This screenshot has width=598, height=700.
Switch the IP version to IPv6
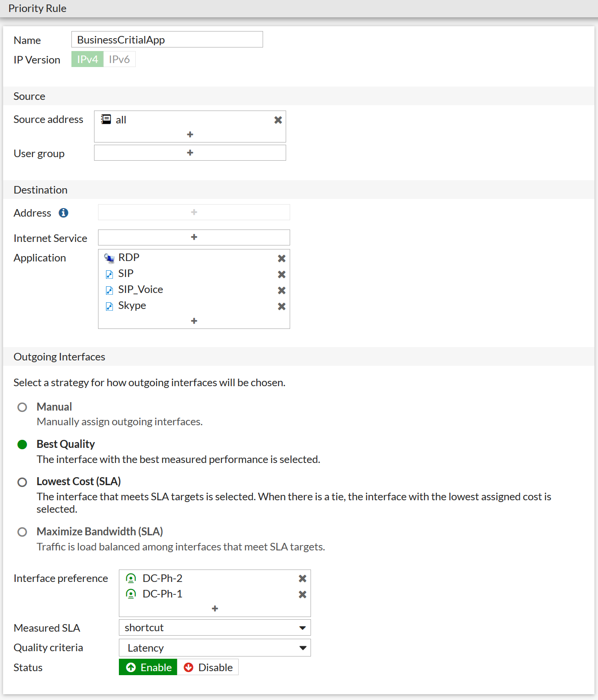pos(119,59)
